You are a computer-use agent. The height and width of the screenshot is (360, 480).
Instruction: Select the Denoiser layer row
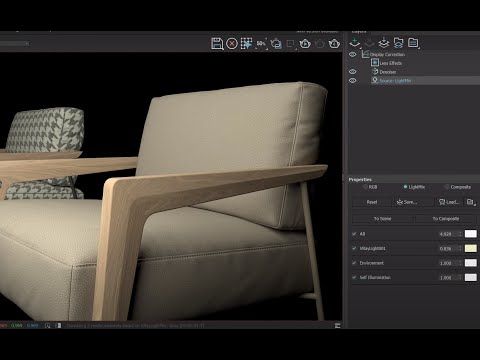pos(425,72)
